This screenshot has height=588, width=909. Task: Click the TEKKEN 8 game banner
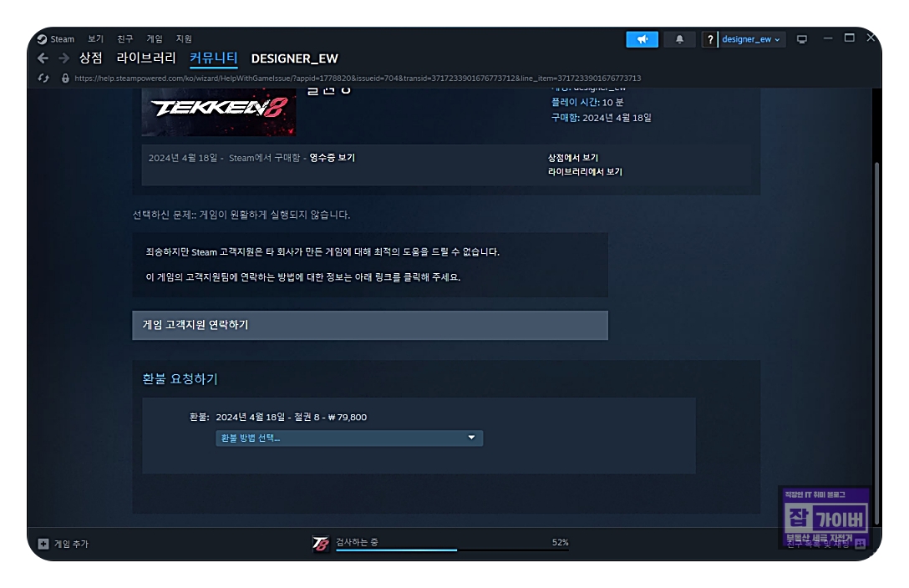[x=219, y=112]
